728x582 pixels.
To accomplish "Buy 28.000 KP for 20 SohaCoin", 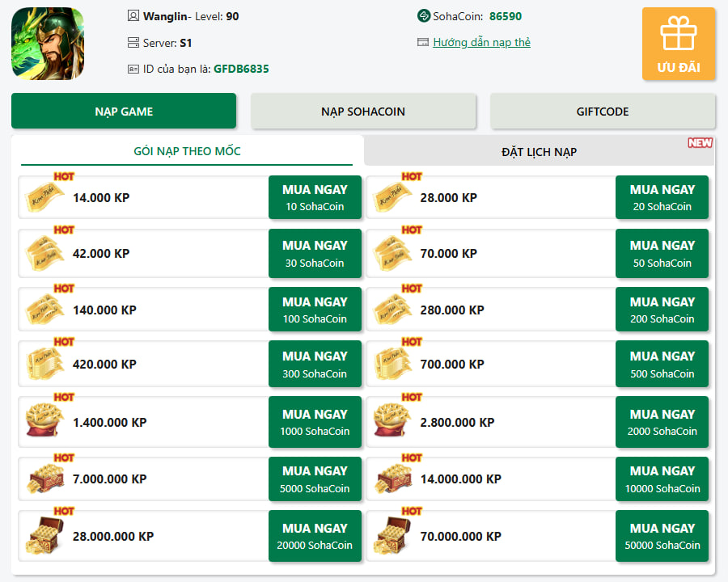I will pyautogui.click(x=662, y=197).
